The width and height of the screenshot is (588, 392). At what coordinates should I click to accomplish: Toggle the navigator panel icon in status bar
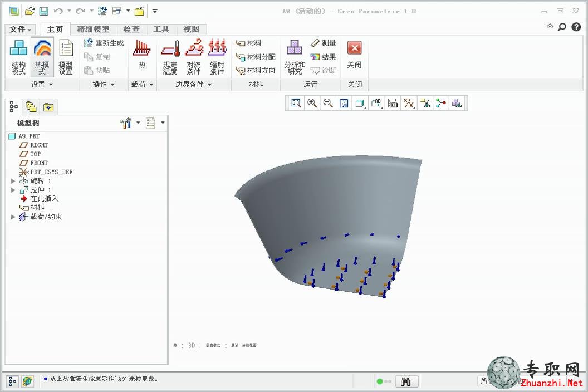click(12, 381)
